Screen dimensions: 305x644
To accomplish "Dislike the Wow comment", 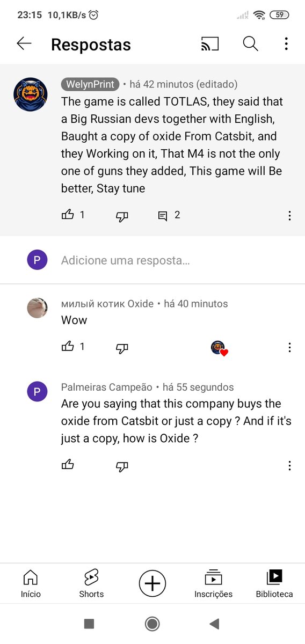I will (x=122, y=348).
